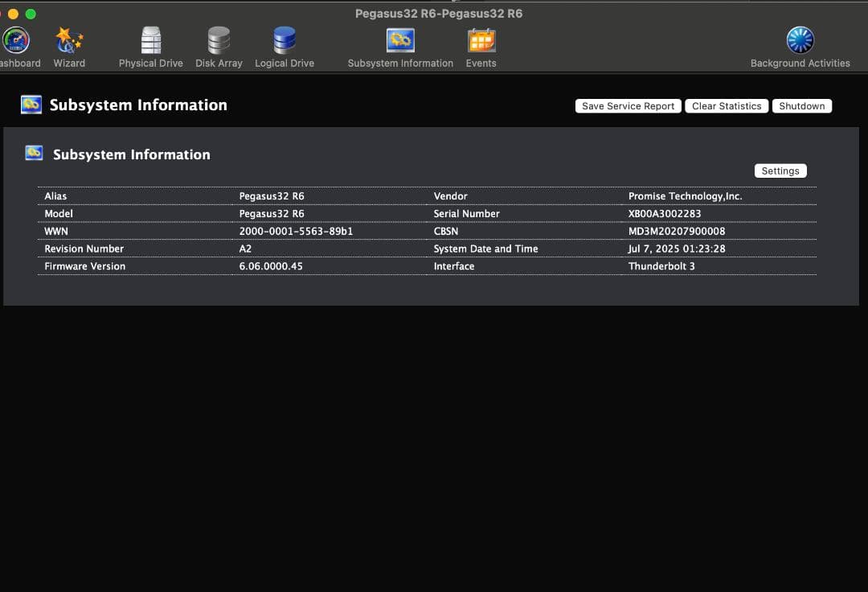
Task: Open the Dashboard gauge icon
Action: [15, 40]
